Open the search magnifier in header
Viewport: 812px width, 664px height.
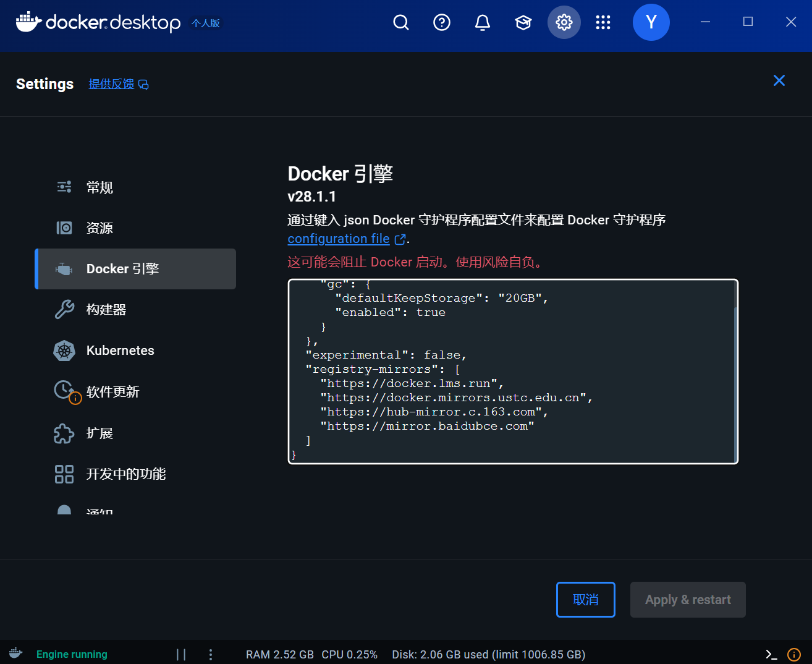[x=401, y=22]
